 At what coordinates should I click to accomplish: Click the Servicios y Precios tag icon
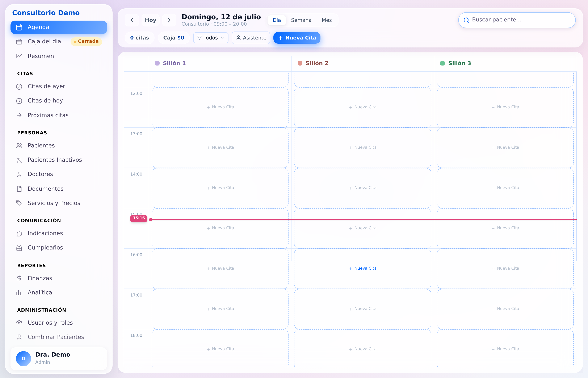click(19, 203)
